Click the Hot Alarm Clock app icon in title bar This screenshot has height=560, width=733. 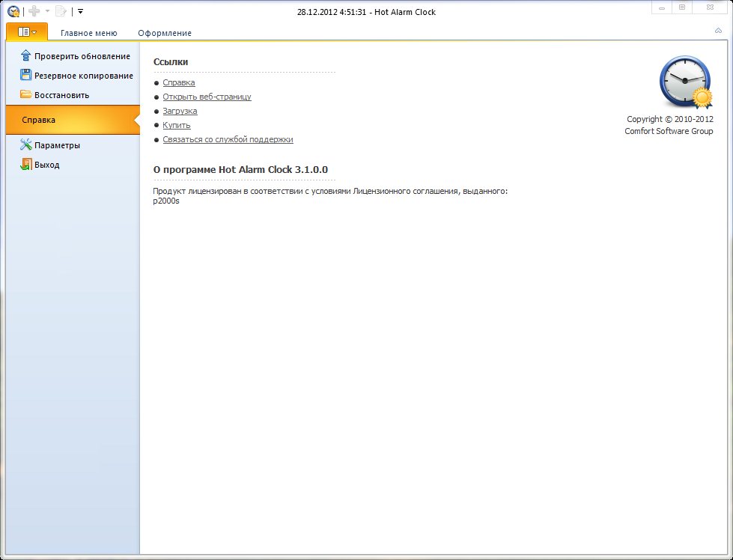coord(13,11)
